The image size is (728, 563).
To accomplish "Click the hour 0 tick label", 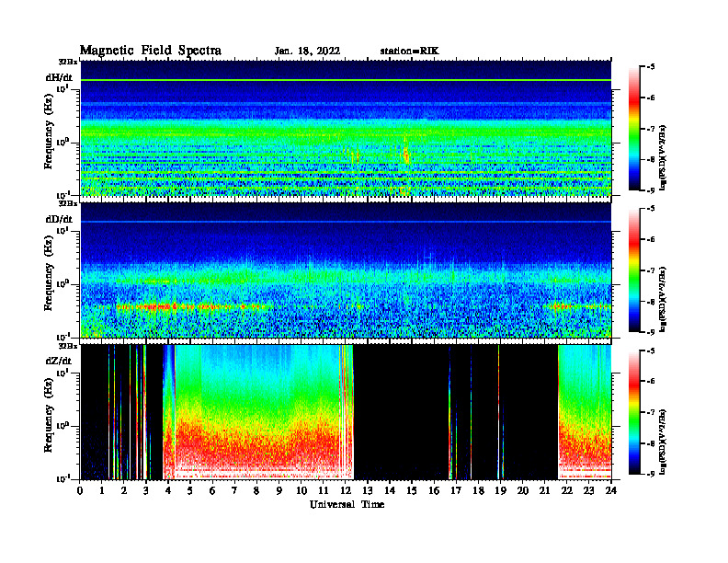I will pyautogui.click(x=80, y=491).
